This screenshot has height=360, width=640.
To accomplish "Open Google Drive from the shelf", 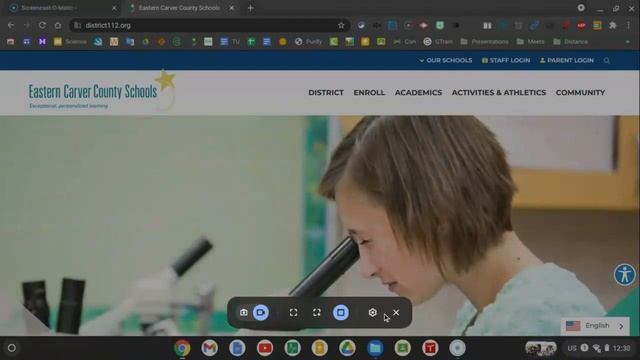I will tap(347, 348).
